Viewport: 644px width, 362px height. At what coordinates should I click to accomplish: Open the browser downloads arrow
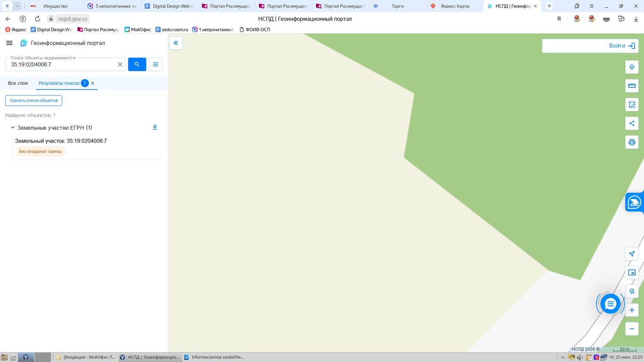tap(636, 19)
